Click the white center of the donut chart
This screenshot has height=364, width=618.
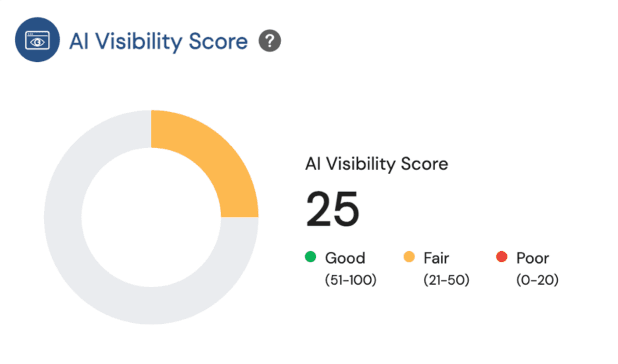(151, 217)
